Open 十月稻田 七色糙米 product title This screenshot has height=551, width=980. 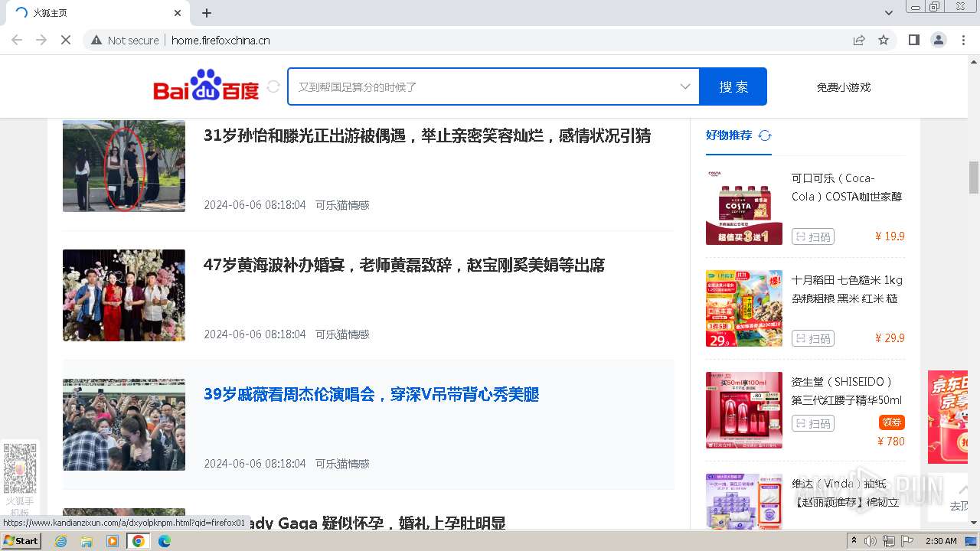(847, 289)
